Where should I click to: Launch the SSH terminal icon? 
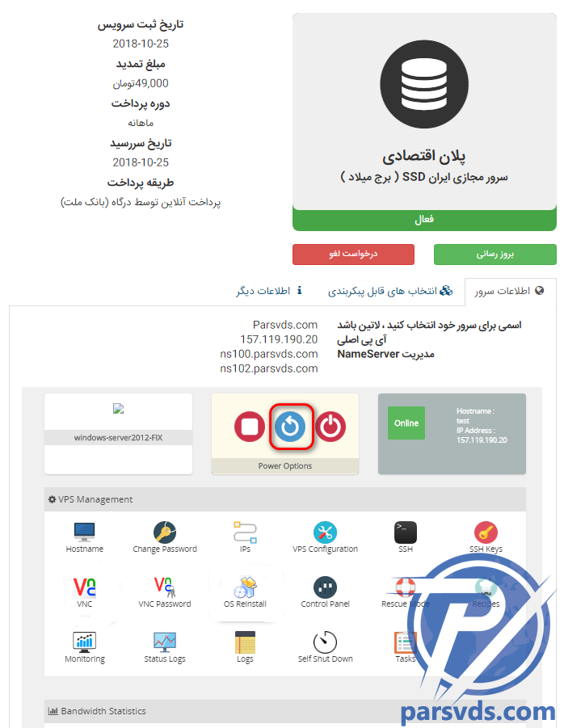(406, 532)
